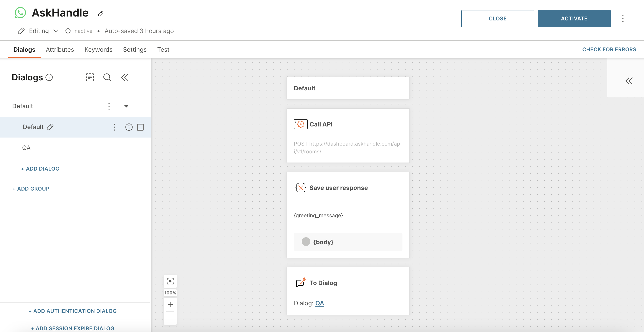The image size is (644, 332).
Task: Follow the QA dialog link
Action: tap(319, 303)
